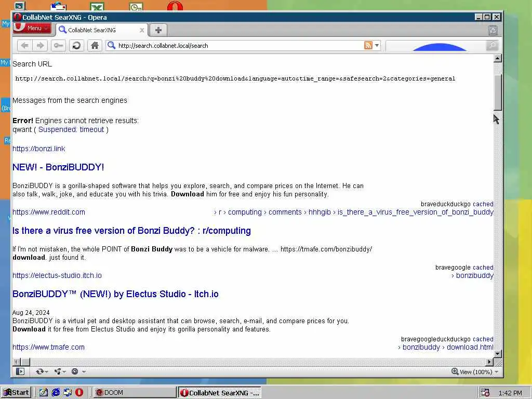Reload the page with the refresh button
The height and width of the screenshot is (399, 532).
click(x=77, y=46)
